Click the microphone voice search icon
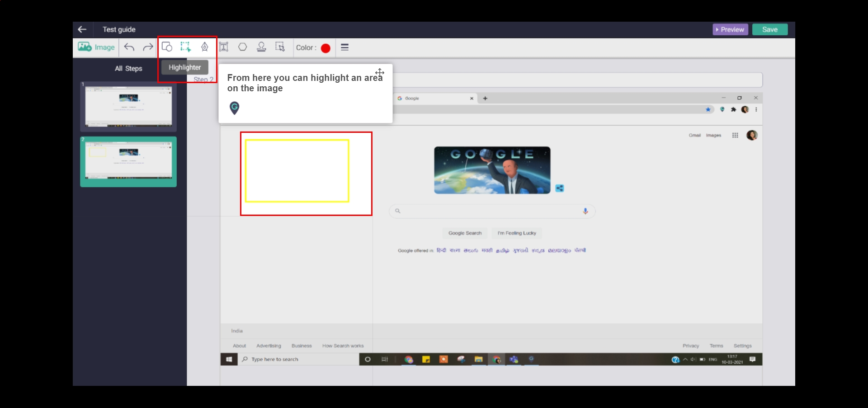The height and width of the screenshot is (408, 868). point(585,211)
